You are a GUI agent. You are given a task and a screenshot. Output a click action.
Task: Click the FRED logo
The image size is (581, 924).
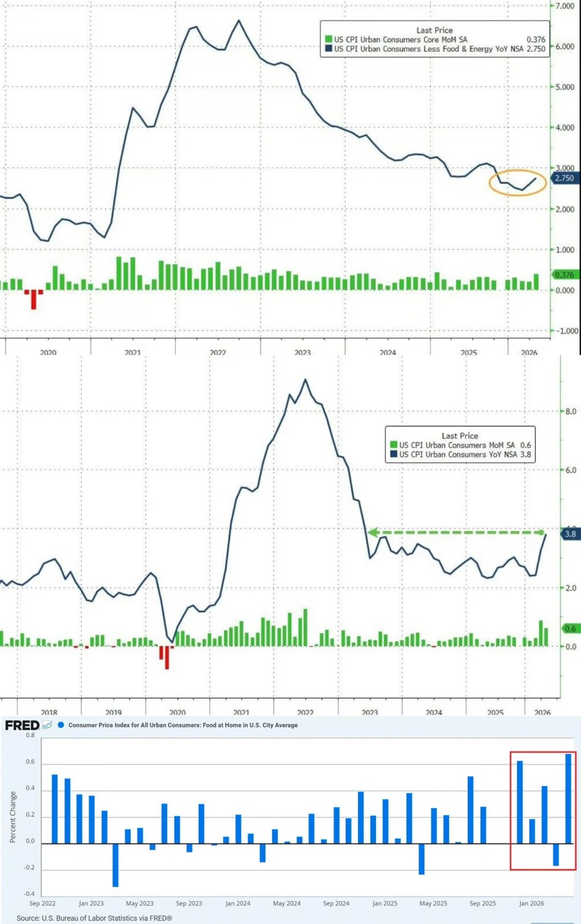tap(22, 725)
